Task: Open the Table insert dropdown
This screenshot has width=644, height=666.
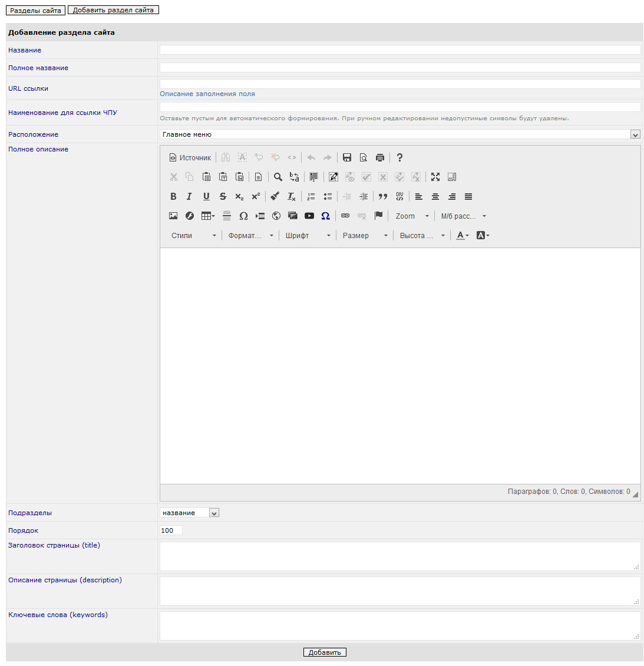Action: coord(208,216)
